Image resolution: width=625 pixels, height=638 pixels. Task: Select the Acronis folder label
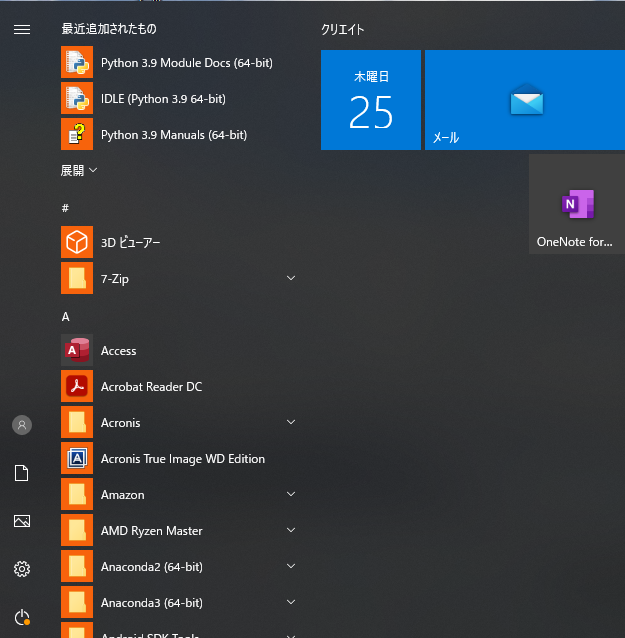click(120, 423)
